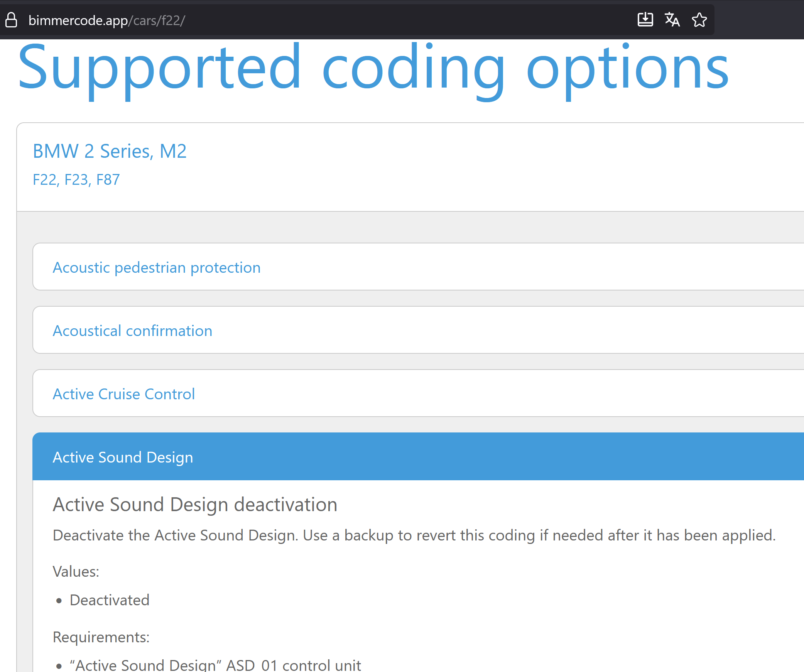Screen dimensions: 804x672
Task: Bookmark this page with the star icon
Action: (699, 20)
